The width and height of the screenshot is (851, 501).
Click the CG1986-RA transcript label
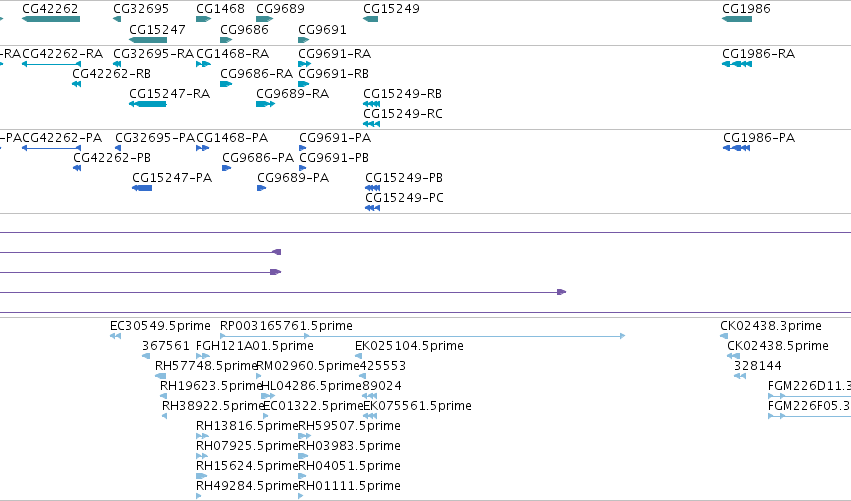click(x=758, y=54)
